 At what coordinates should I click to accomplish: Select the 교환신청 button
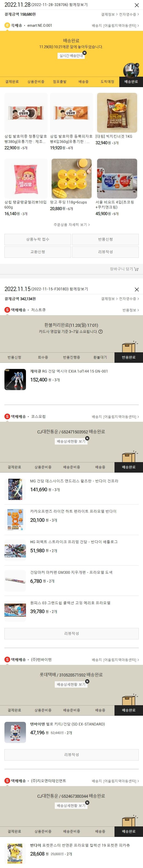(x=38, y=252)
